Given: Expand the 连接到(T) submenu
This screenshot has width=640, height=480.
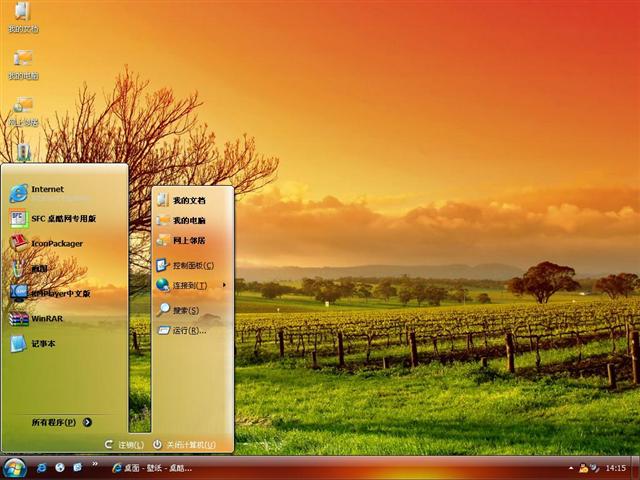Looking at the screenshot, I should click(x=190, y=285).
